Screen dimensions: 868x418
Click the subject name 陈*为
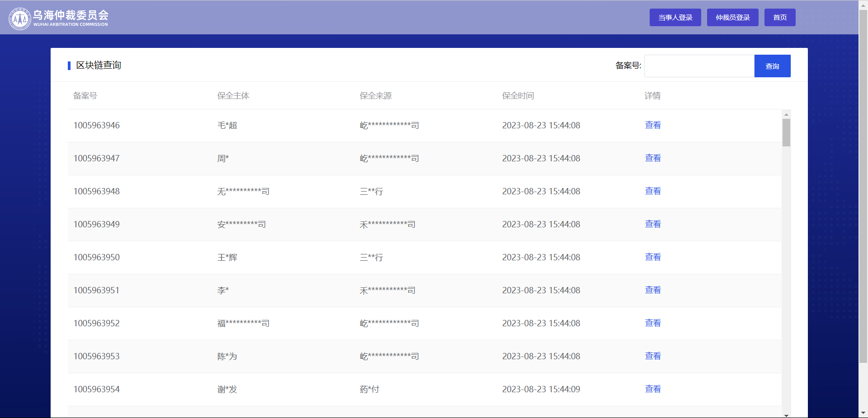227,356
